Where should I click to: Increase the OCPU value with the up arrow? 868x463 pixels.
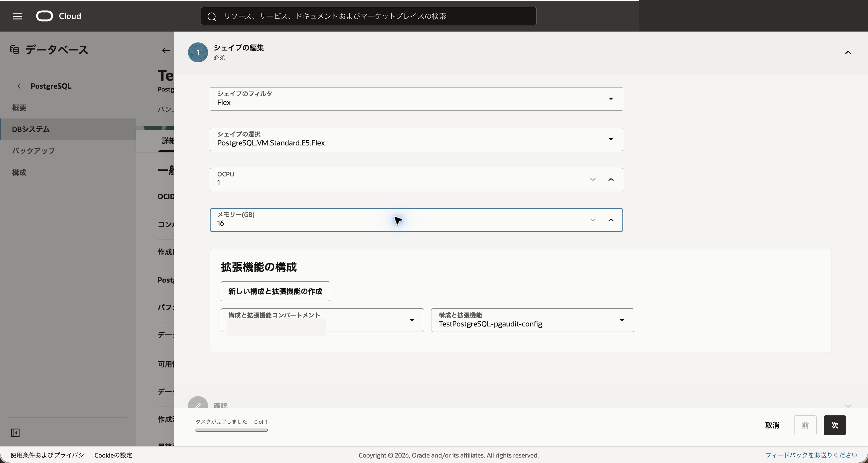(611, 180)
